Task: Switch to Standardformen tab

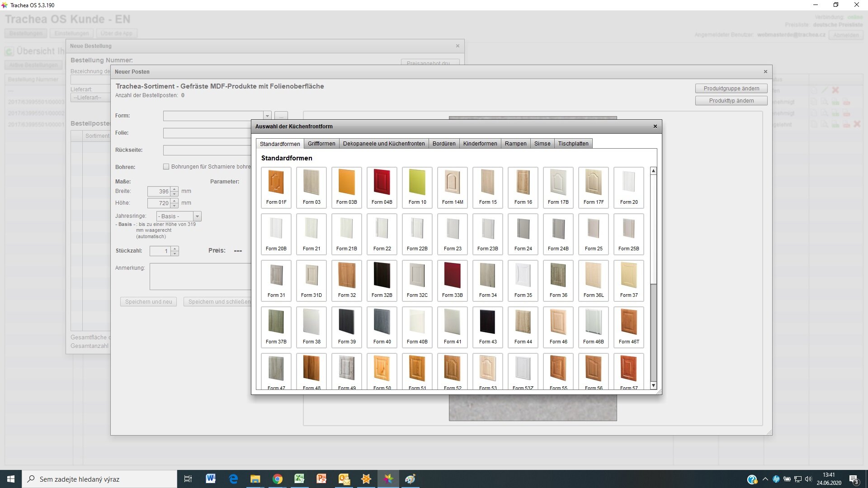Action: [x=280, y=144]
